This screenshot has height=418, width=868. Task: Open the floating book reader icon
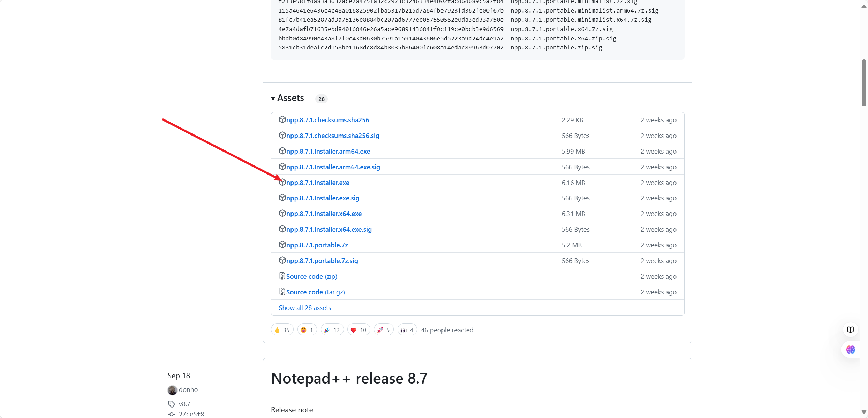[850, 330]
